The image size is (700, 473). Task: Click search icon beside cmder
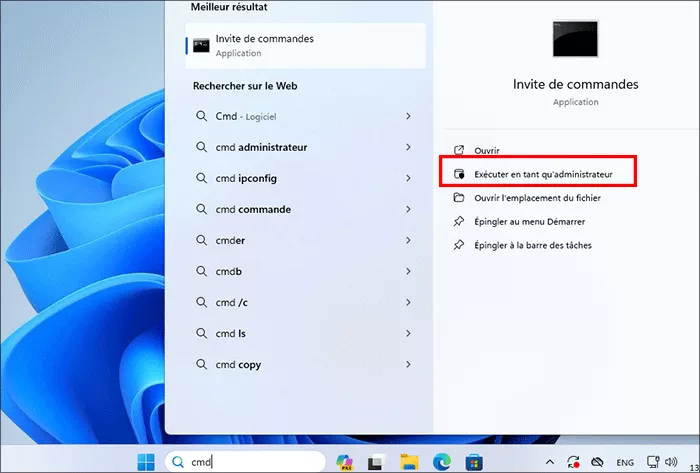click(x=201, y=240)
